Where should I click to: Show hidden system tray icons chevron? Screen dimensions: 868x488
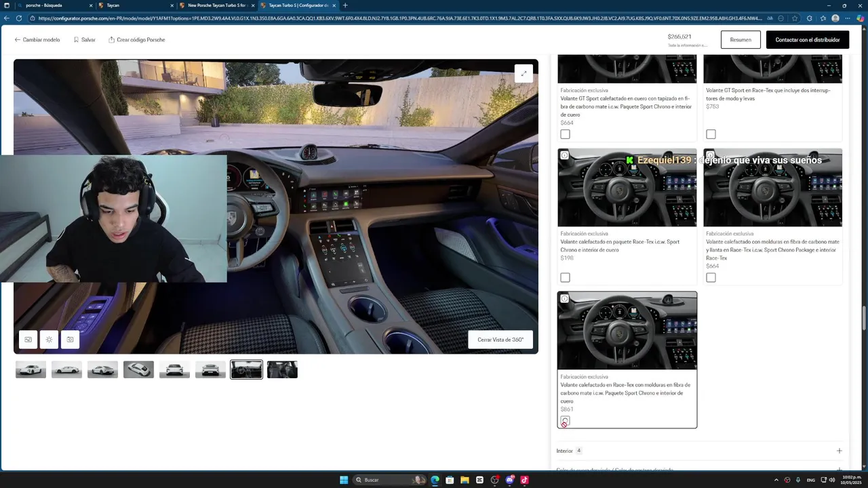coord(778,480)
